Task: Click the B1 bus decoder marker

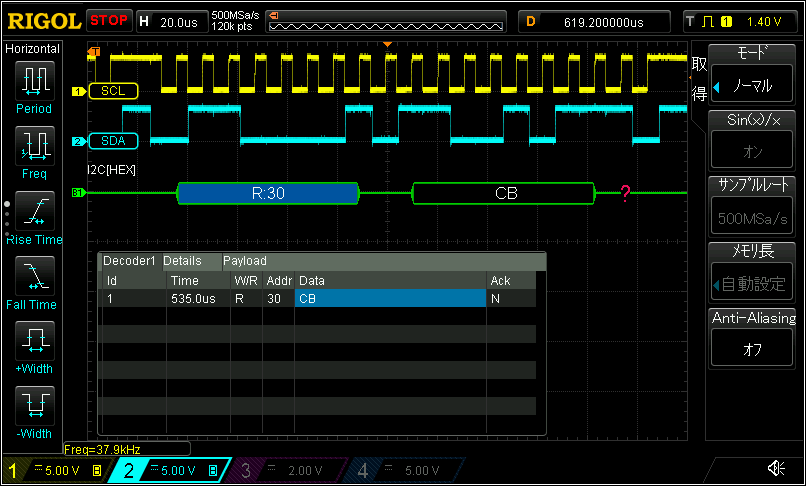Action: 79,193
